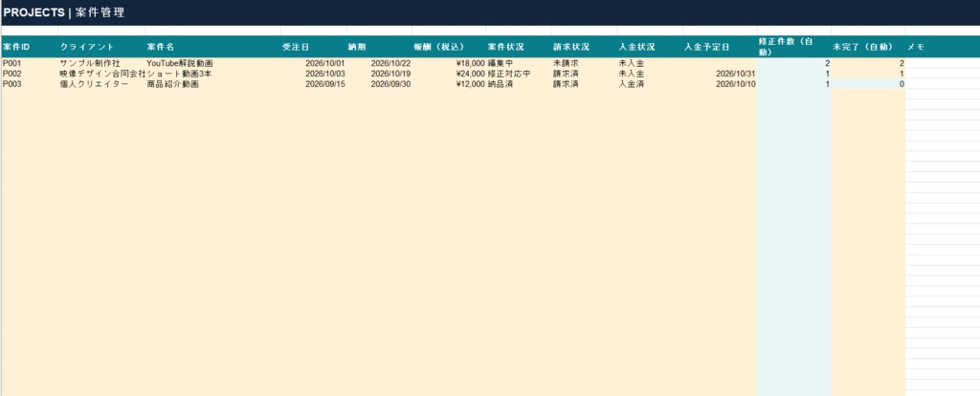The height and width of the screenshot is (396, 980).
Task: Select the 2026/10/01 order date cell
Action: 314,64
